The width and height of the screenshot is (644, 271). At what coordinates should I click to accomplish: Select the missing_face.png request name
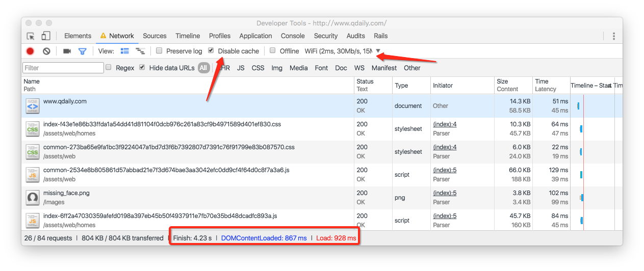tap(66, 193)
